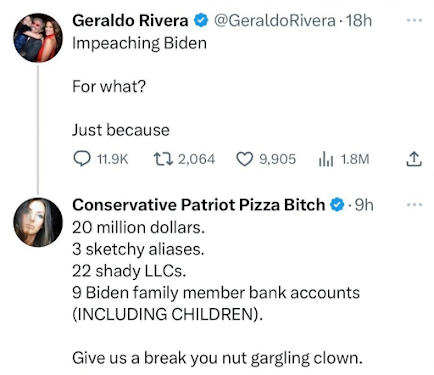
Task: Open more options on Geraldo Rivera's tweet
Action: (x=414, y=20)
